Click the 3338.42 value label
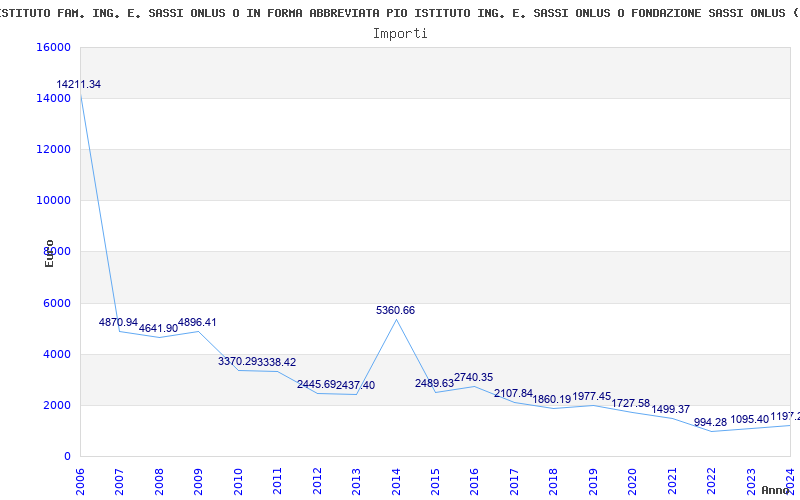 pos(277,362)
